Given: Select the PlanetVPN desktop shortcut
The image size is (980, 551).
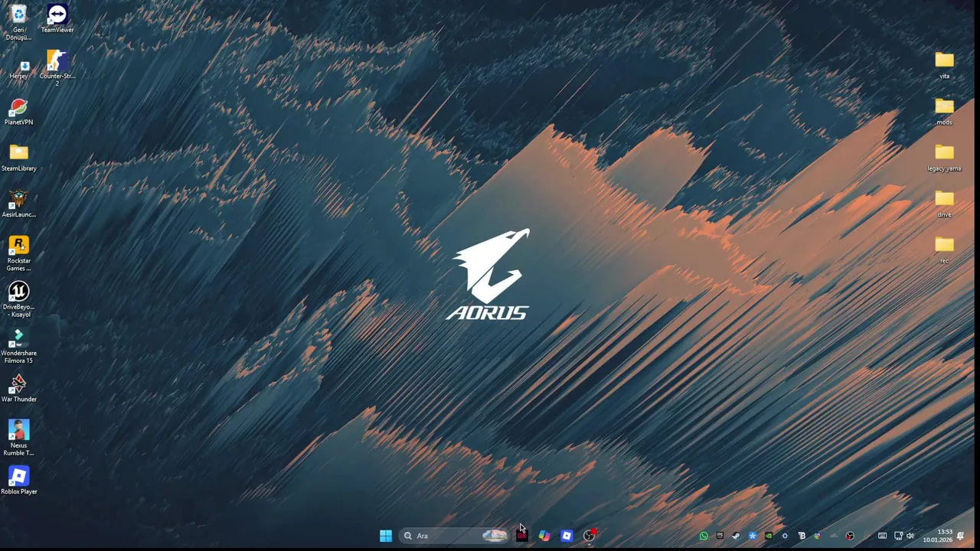Looking at the screenshot, I should tap(18, 112).
